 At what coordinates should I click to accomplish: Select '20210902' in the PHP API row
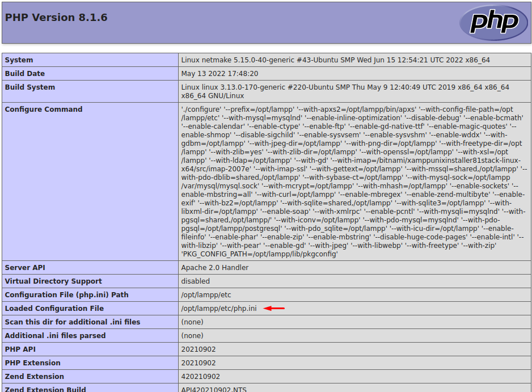[x=199, y=349]
